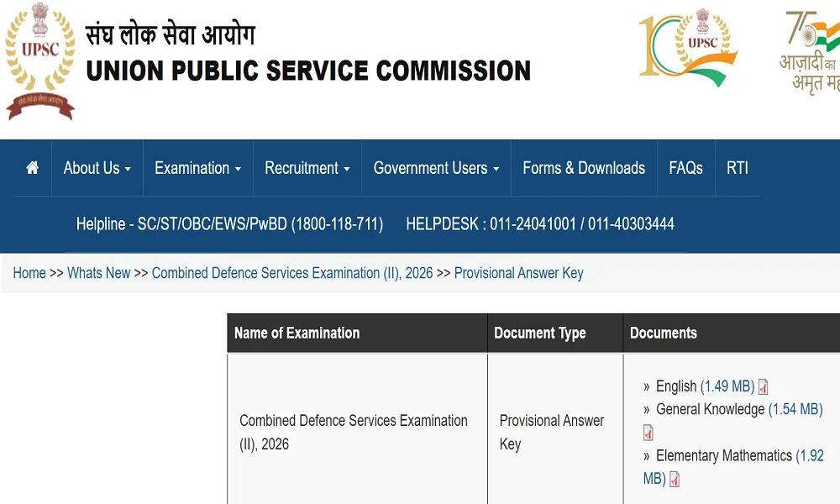This screenshot has width=840, height=504.
Task: Open Combined Defence Services Examination (II), 2026 breadcrumb
Action: pyautogui.click(x=292, y=273)
